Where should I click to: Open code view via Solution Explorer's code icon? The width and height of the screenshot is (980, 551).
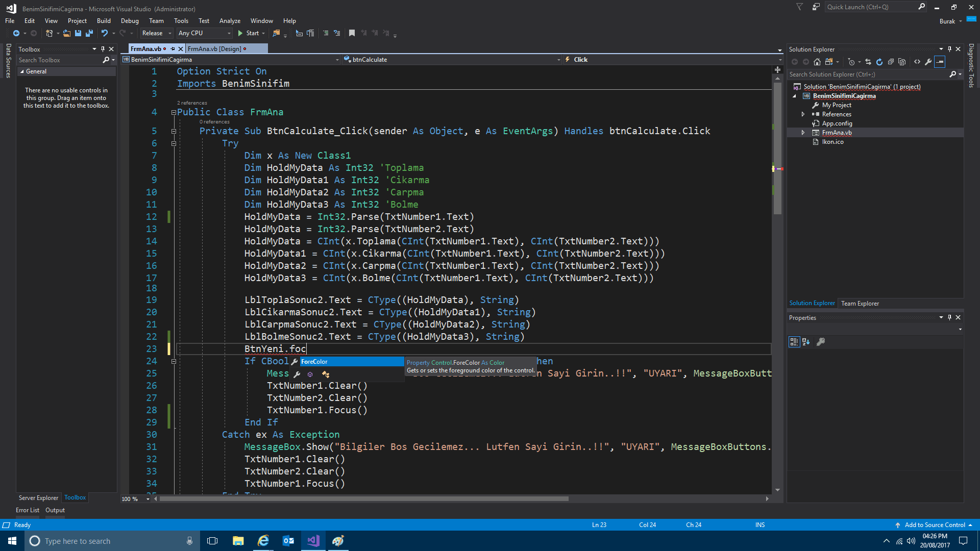click(x=918, y=62)
